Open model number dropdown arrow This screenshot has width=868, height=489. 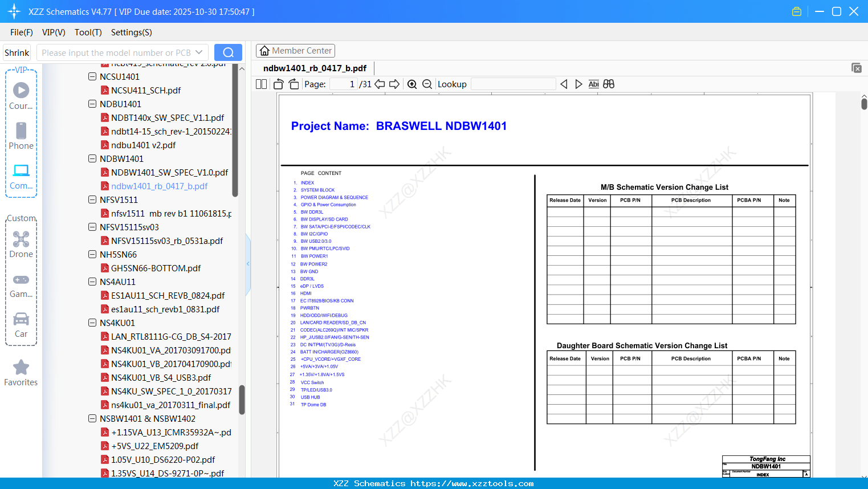click(199, 52)
